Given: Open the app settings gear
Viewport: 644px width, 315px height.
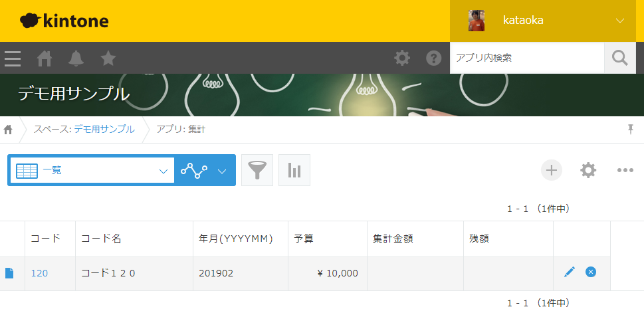Looking at the screenshot, I should tap(588, 170).
